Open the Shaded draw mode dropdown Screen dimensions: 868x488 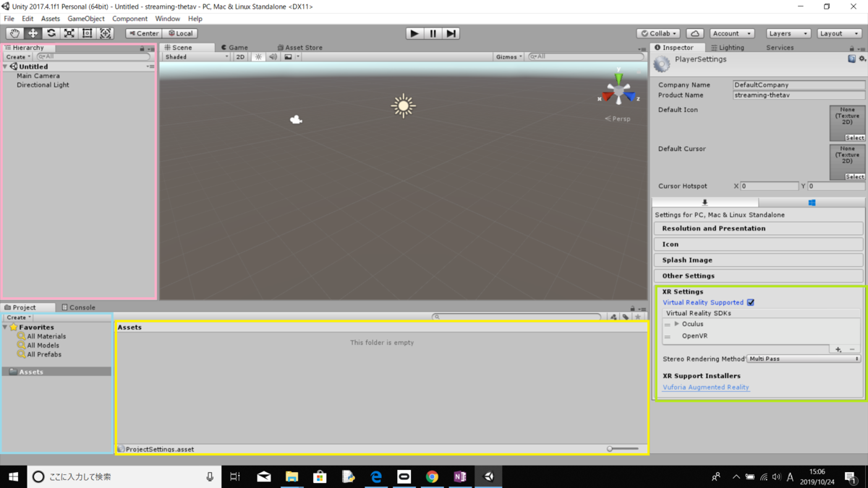196,56
